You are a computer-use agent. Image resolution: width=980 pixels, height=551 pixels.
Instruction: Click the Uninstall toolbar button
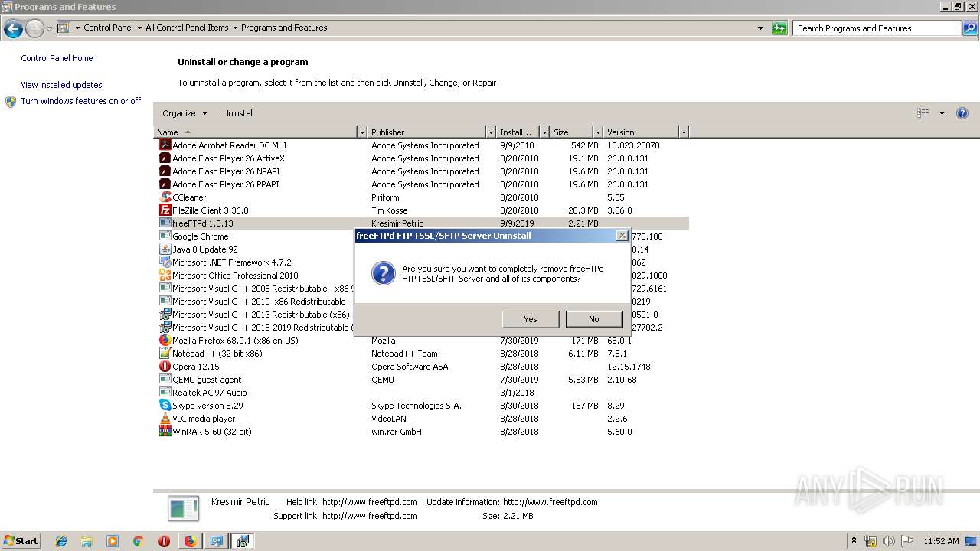click(238, 113)
